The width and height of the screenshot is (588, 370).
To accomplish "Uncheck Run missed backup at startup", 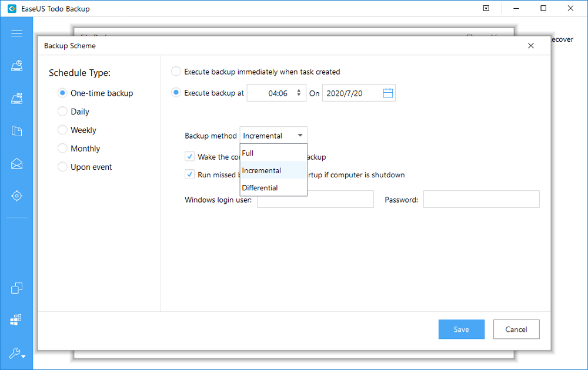I will tap(189, 174).
